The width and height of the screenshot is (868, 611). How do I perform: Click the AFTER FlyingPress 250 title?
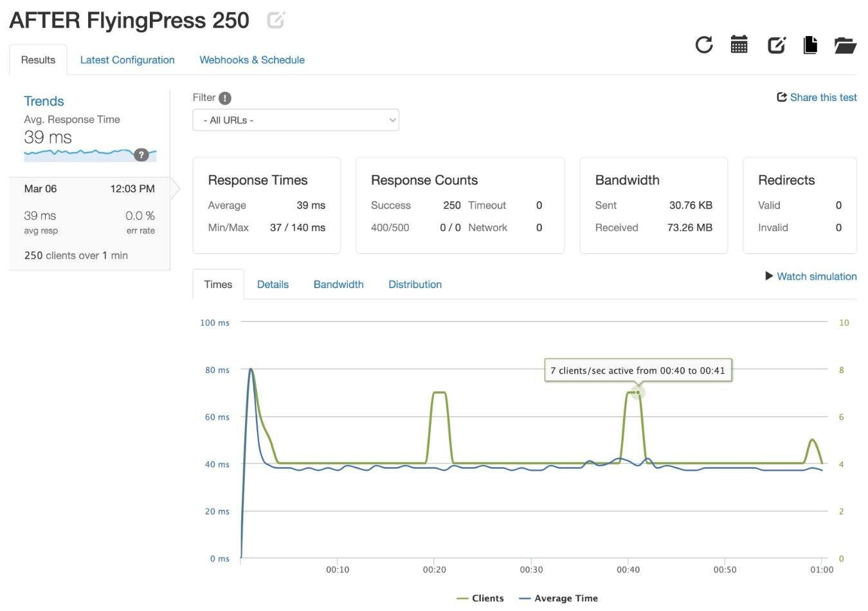coord(129,21)
